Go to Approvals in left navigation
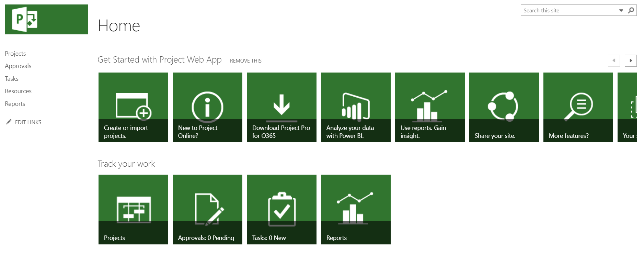The height and width of the screenshot is (253, 644). point(18,66)
